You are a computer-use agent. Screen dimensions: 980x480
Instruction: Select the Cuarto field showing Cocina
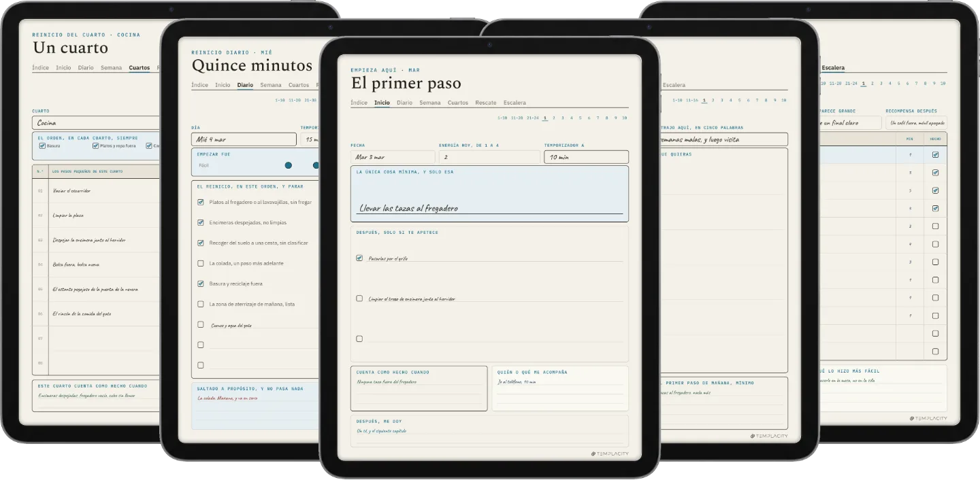pos(96,122)
